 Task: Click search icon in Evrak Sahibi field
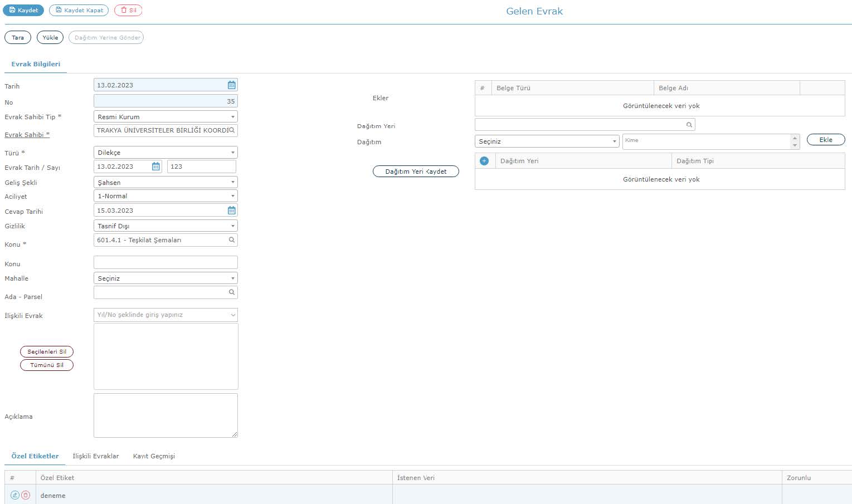(232, 130)
